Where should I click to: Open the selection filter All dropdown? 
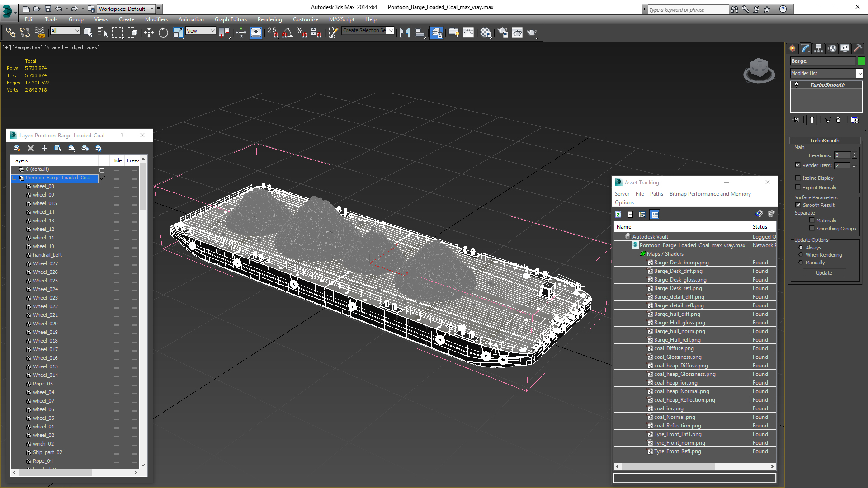click(65, 31)
